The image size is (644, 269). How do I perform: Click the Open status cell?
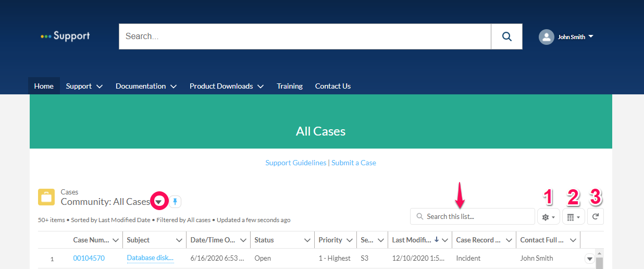[263, 258]
